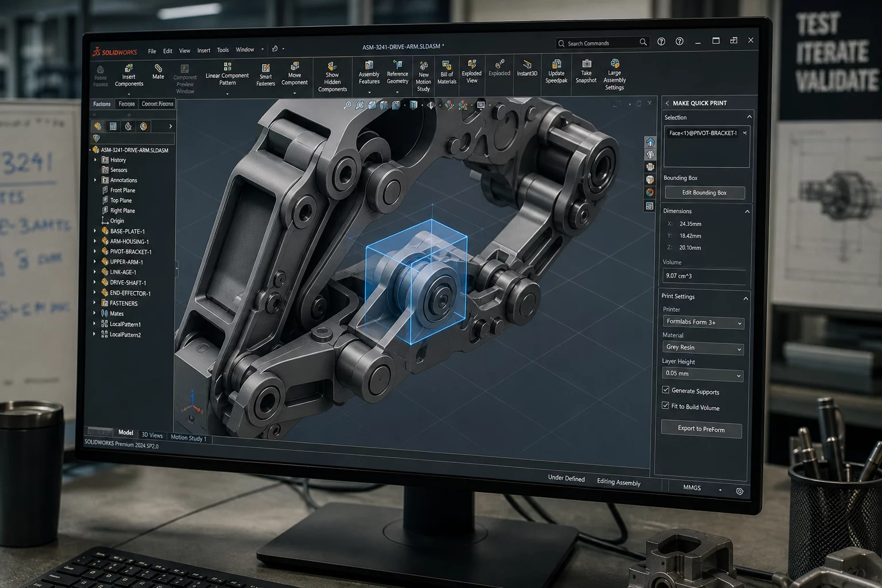Collapse the Dimensions section
882x588 pixels.
click(x=747, y=211)
